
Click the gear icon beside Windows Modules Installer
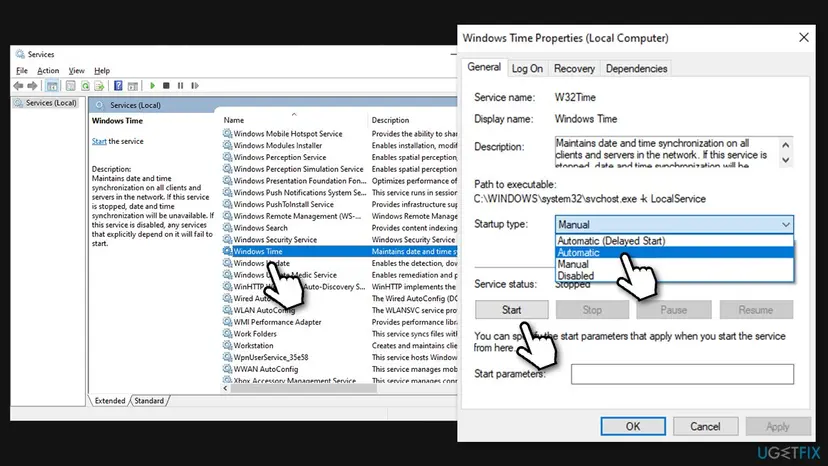coord(228,145)
